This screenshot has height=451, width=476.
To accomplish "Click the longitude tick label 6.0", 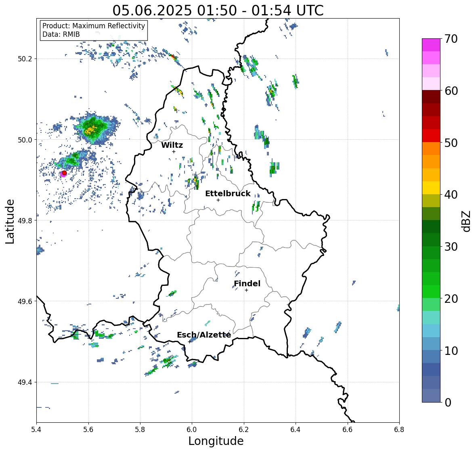I will [192, 429].
